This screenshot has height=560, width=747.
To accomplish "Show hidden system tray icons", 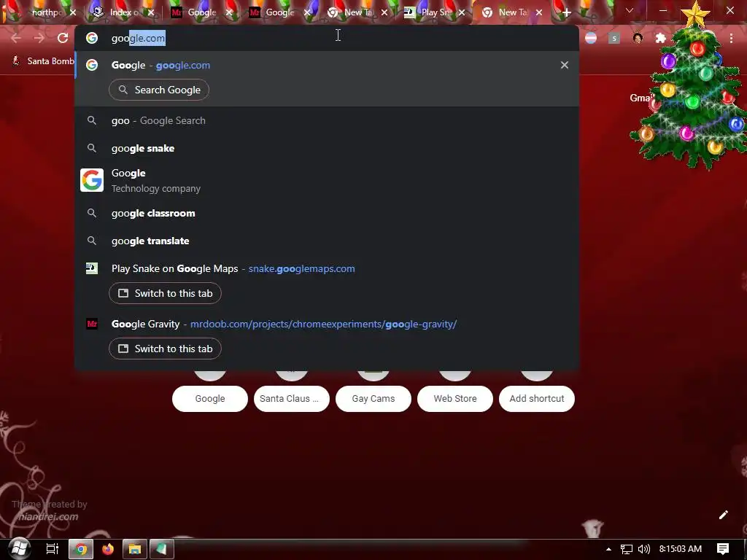I will tap(608, 549).
